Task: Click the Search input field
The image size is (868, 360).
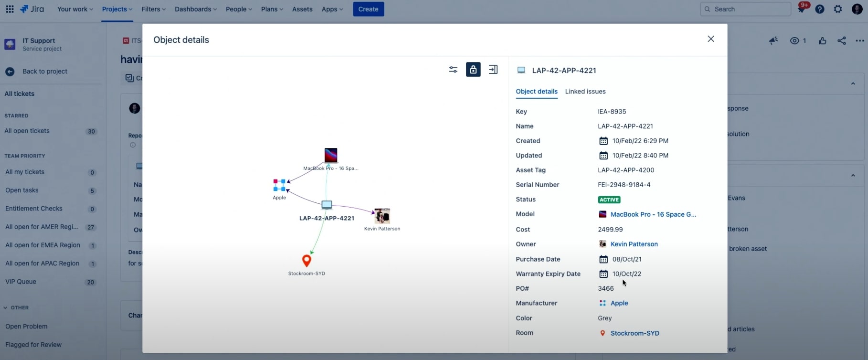Action: (x=745, y=9)
